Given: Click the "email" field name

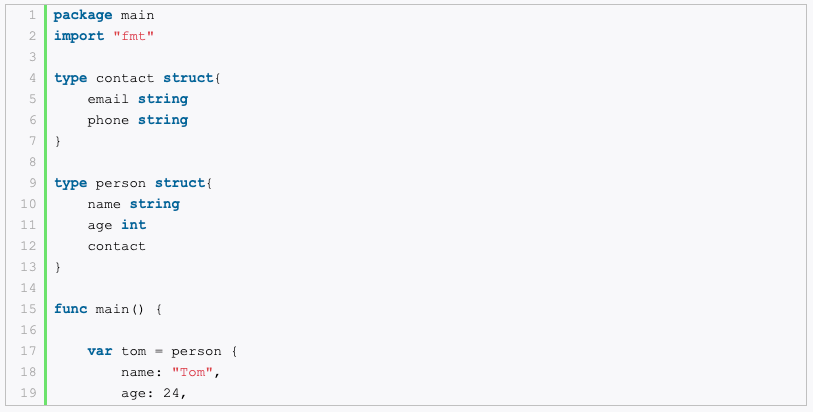Looking at the screenshot, I should click(x=108, y=99).
